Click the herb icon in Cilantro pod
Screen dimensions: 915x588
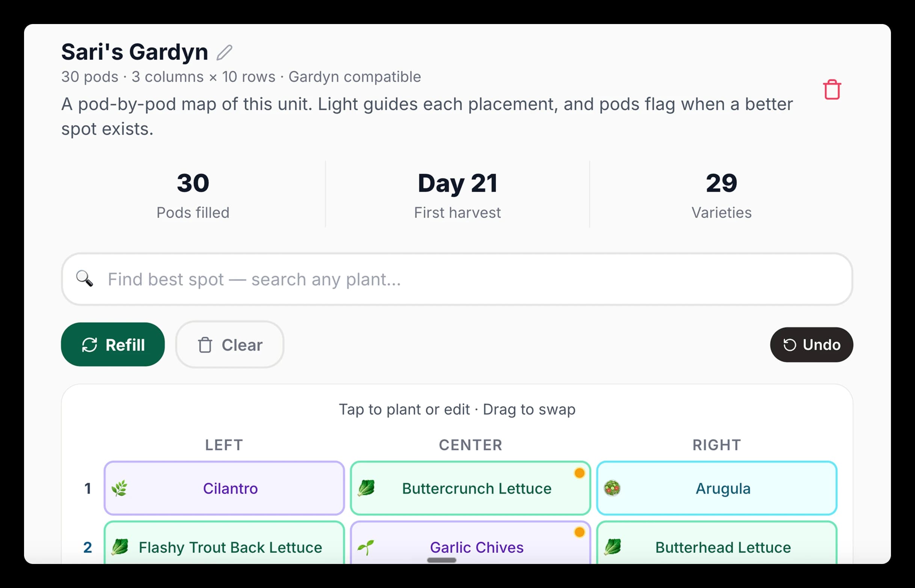(119, 488)
